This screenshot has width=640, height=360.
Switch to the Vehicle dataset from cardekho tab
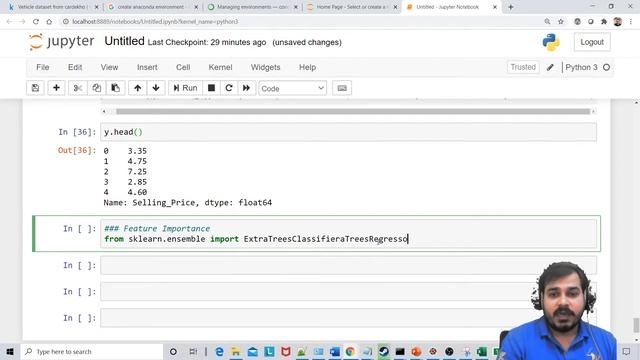(53, 7)
